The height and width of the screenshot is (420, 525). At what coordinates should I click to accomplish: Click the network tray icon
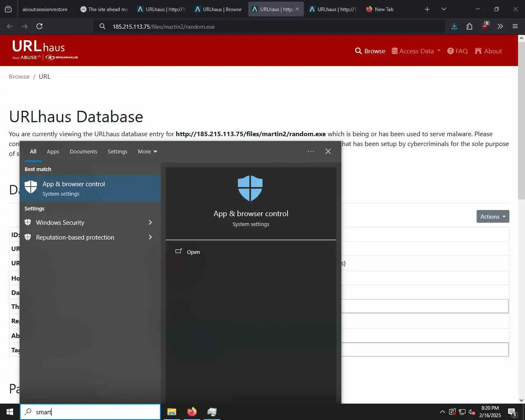coord(462,412)
